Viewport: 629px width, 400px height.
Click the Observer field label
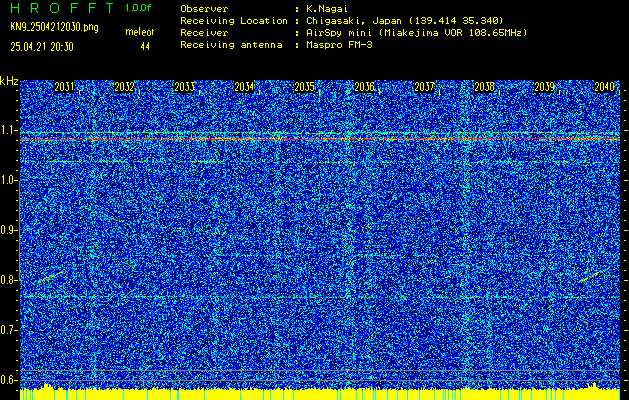(x=204, y=8)
